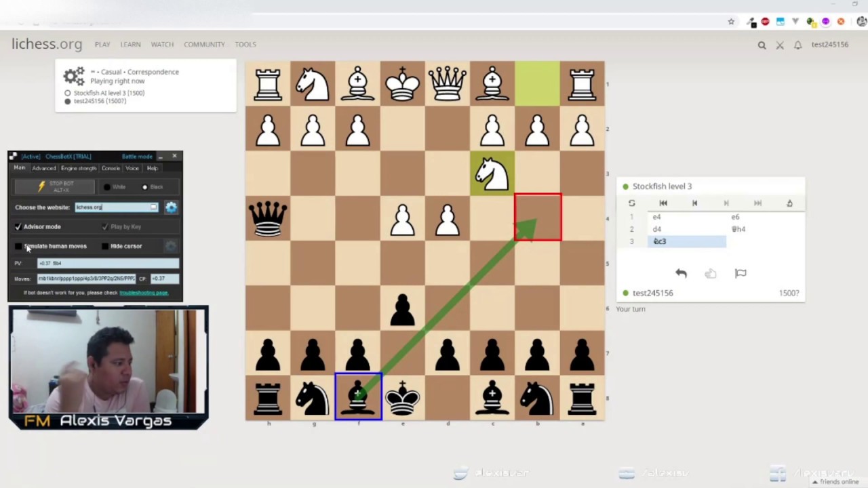Open the TOOLS menu on lichess
This screenshot has width=868, height=488.
pos(245,45)
